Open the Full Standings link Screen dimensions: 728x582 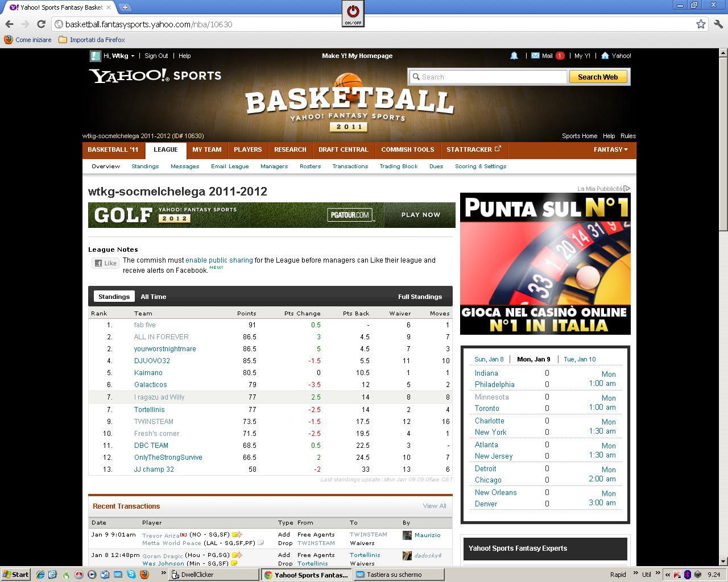coord(420,297)
